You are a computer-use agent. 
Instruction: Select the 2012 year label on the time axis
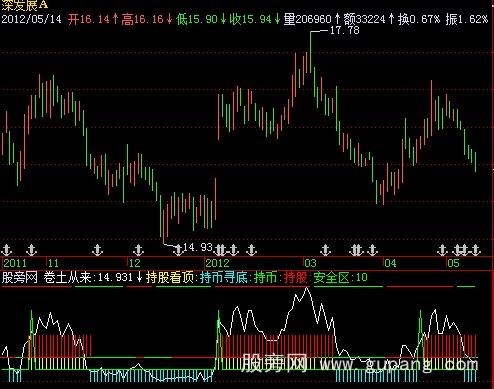(217, 263)
